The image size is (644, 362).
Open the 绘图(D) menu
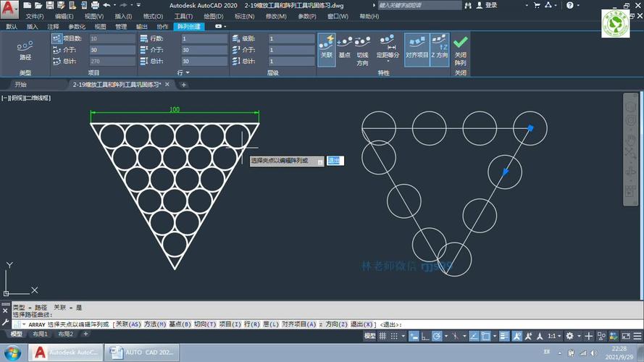[214, 17]
